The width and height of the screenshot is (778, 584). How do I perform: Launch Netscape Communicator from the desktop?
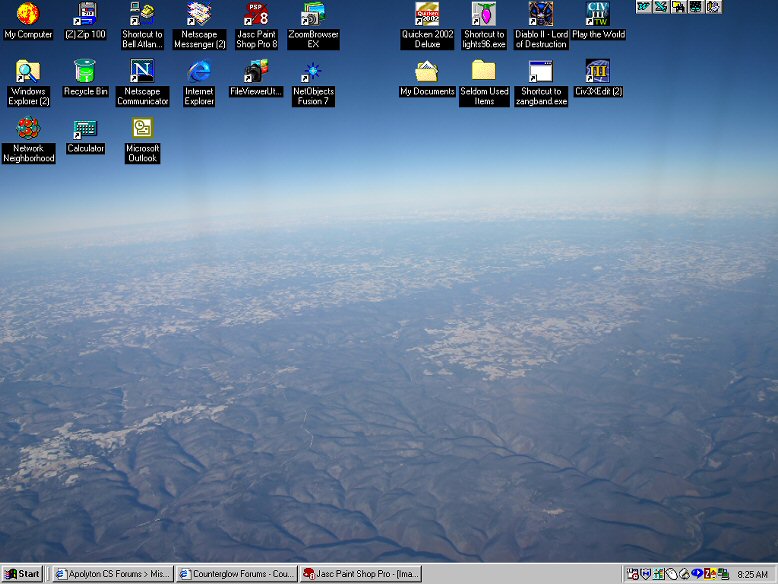click(x=142, y=71)
